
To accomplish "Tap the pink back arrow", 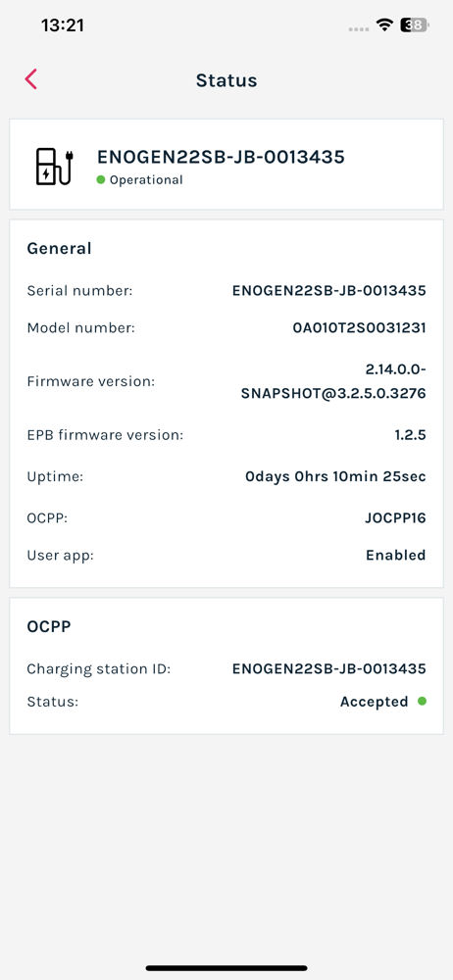I will coord(31,79).
